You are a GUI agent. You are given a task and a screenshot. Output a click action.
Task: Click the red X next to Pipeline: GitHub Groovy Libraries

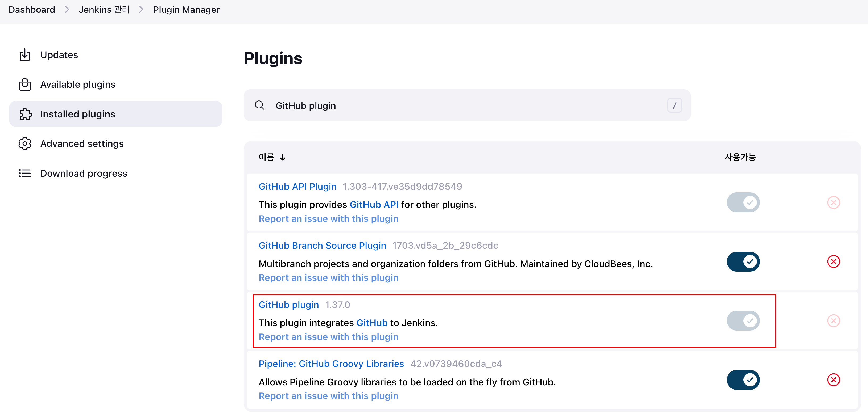pyautogui.click(x=834, y=380)
